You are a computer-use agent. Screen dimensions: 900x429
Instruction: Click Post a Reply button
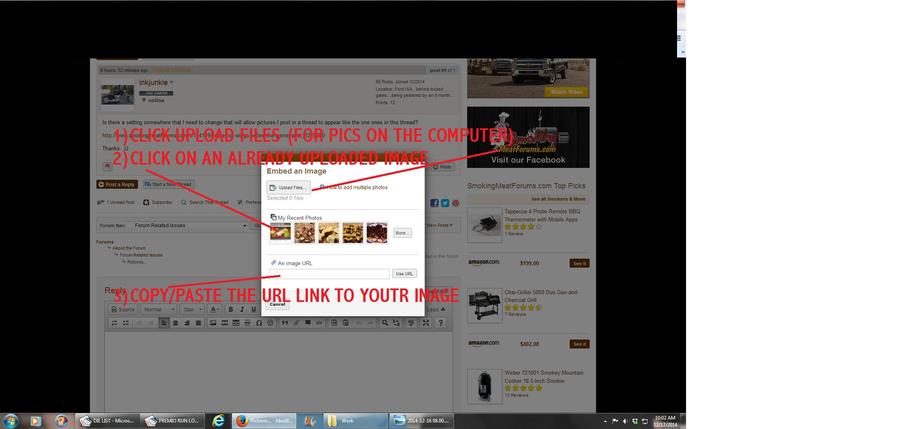click(117, 184)
